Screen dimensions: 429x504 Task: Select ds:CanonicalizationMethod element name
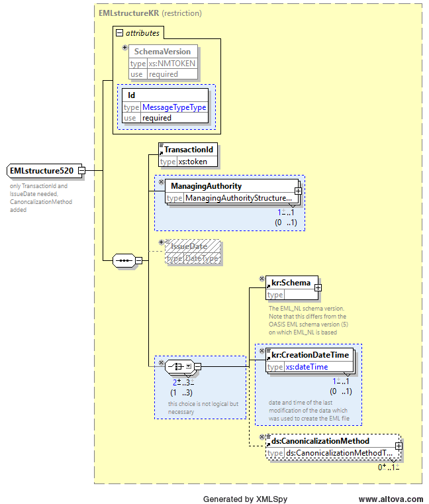coord(320,441)
